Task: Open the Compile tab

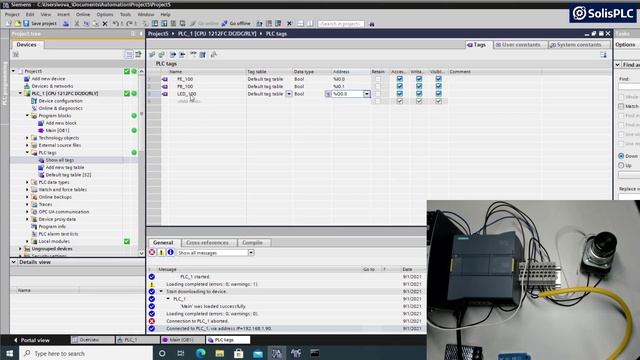Action: click(x=253, y=242)
